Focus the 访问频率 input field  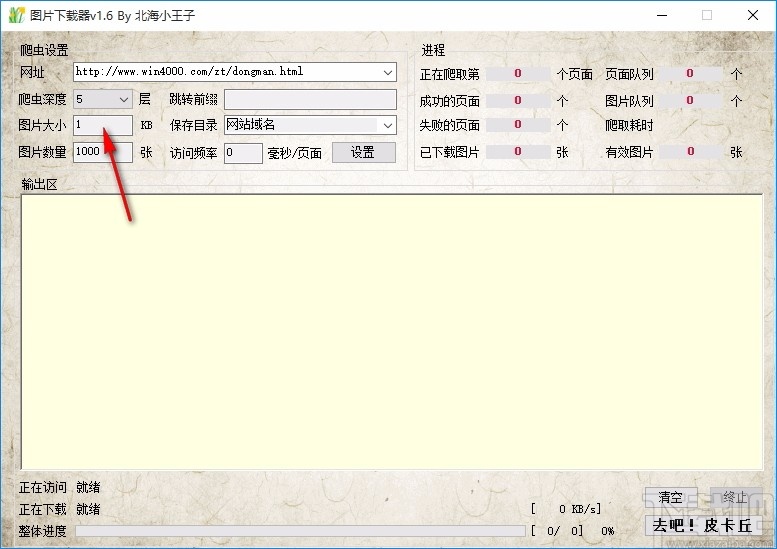tap(243, 153)
